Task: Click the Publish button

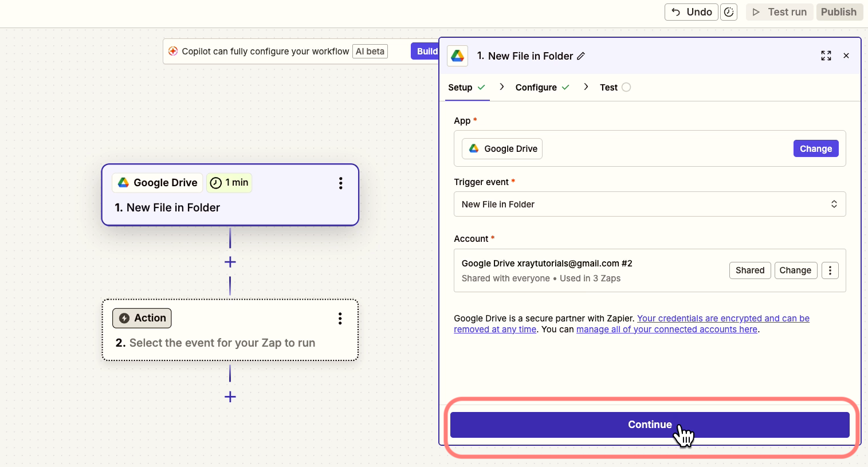Action: tap(839, 12)
